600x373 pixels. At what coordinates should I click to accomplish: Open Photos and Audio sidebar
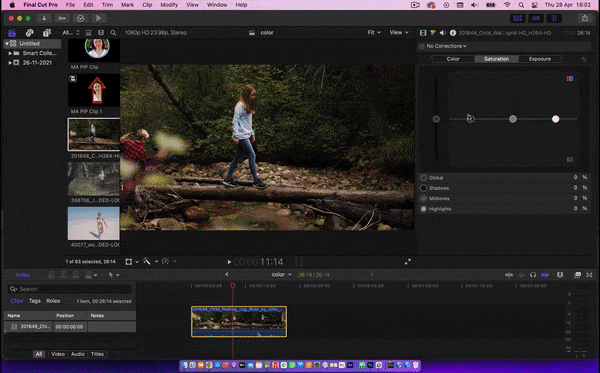pyautogui.click(x=29, y=33)
